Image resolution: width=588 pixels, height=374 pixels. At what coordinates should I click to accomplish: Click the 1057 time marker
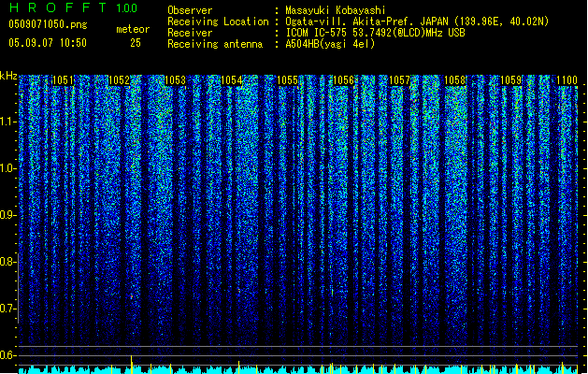[x=399, y=80]
